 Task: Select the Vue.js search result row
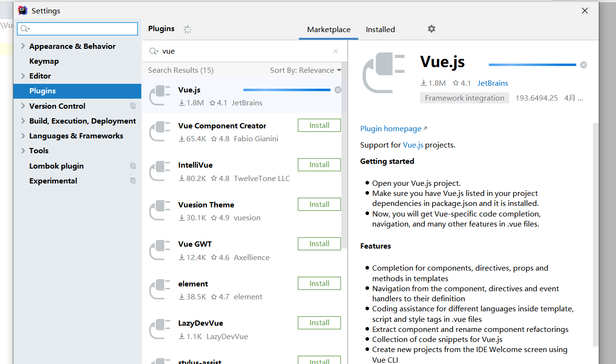coord(242,95)
